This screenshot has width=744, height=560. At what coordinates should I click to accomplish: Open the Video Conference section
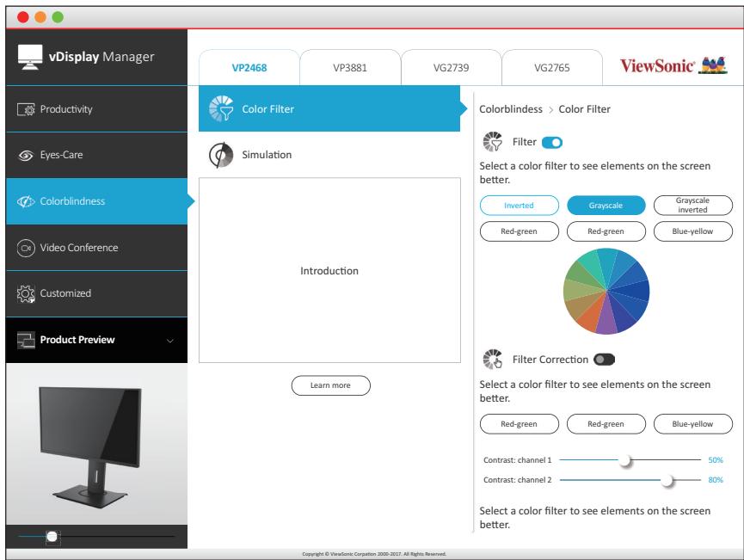coord(97,248)
